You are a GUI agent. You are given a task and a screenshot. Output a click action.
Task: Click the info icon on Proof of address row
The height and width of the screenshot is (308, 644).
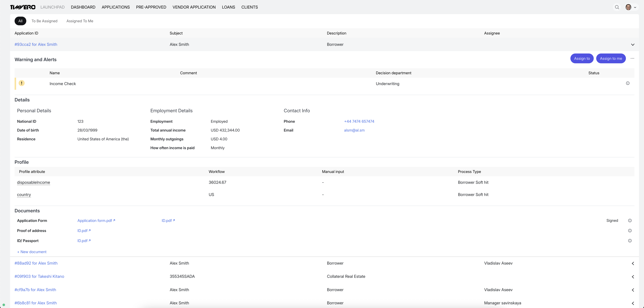click(630, 231)
